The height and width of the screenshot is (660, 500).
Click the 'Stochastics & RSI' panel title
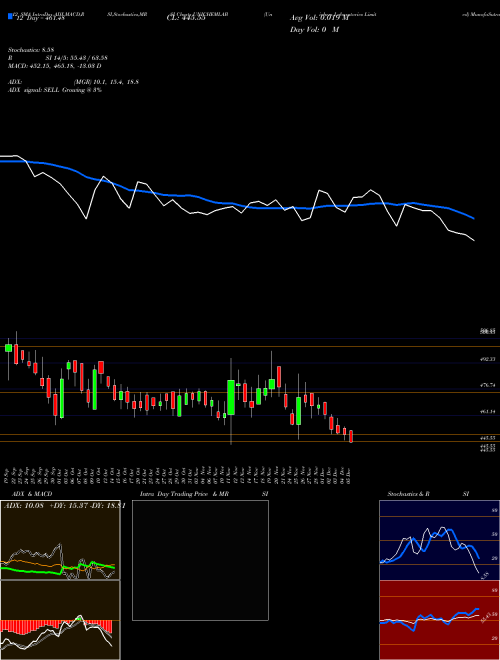coord(428,494)
